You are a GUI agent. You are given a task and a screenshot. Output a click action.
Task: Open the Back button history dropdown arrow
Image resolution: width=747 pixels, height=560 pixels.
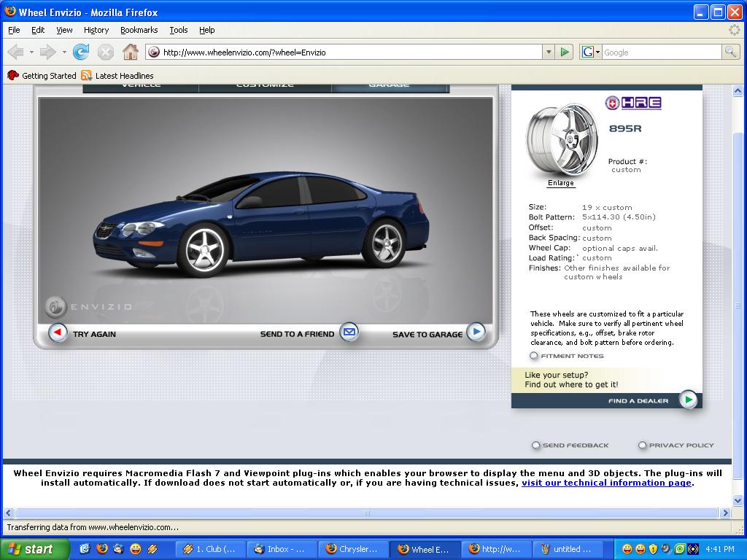coord(31,52)
